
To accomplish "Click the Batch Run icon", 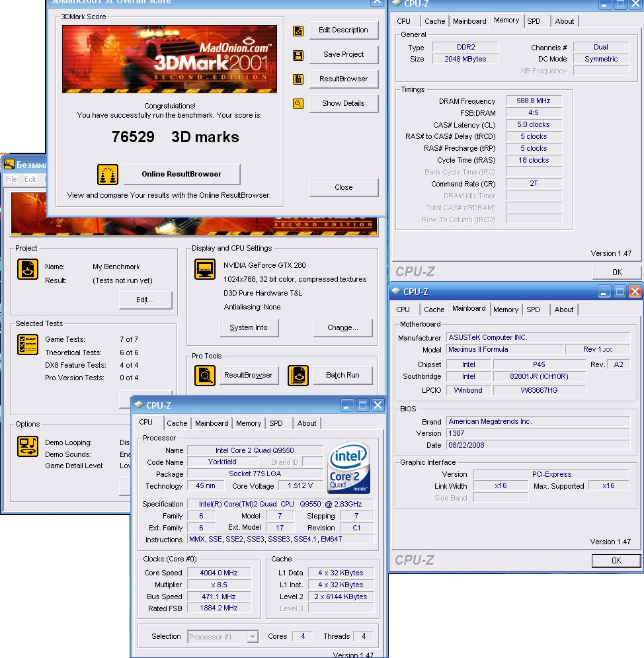I will [x=298, y=375].
